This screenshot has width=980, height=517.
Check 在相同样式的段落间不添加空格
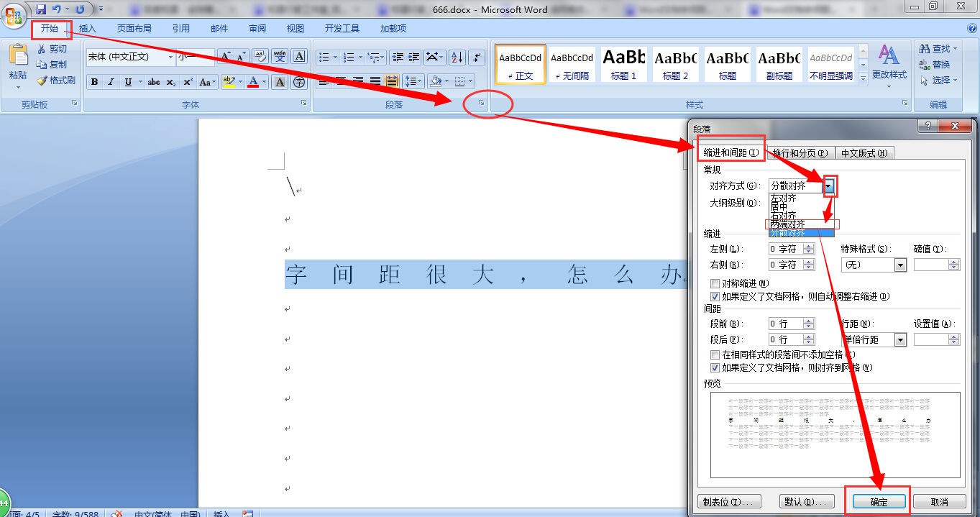[x=715, y=354]
